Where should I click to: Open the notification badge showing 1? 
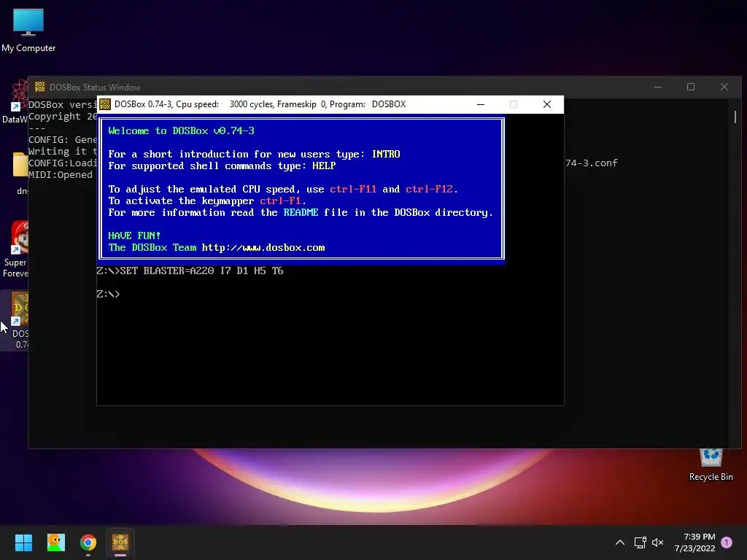coord(727,542)
